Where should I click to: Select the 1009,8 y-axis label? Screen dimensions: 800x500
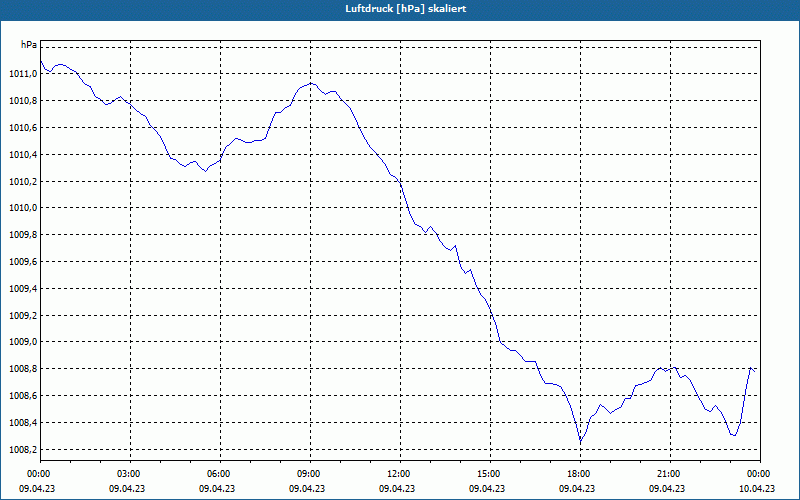(23, 235)
